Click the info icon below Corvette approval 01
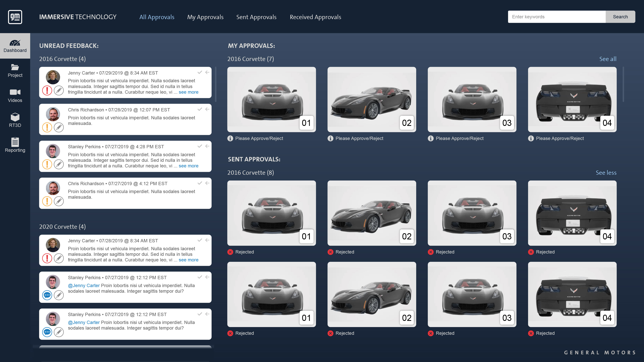 coord(230,138)
